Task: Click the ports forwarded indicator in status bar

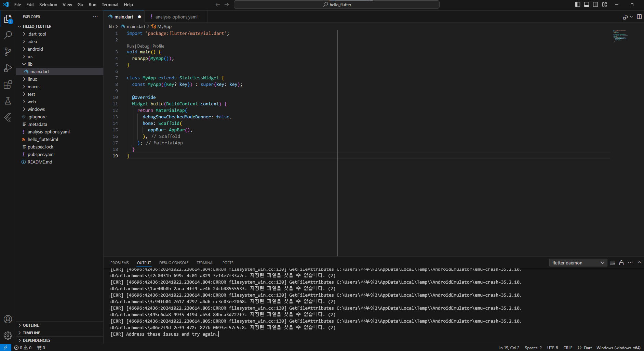Action: click(x=41, y=348)
